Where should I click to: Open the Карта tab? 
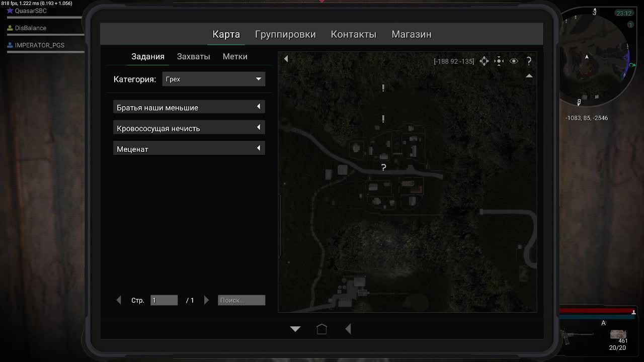click(226, 34)
